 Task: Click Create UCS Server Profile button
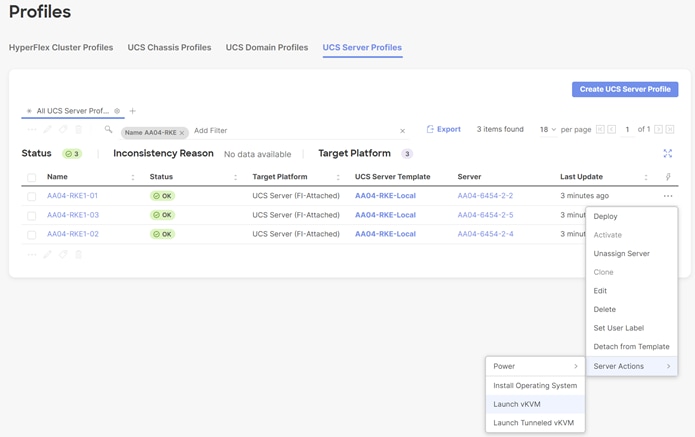[x=625, y=89]
